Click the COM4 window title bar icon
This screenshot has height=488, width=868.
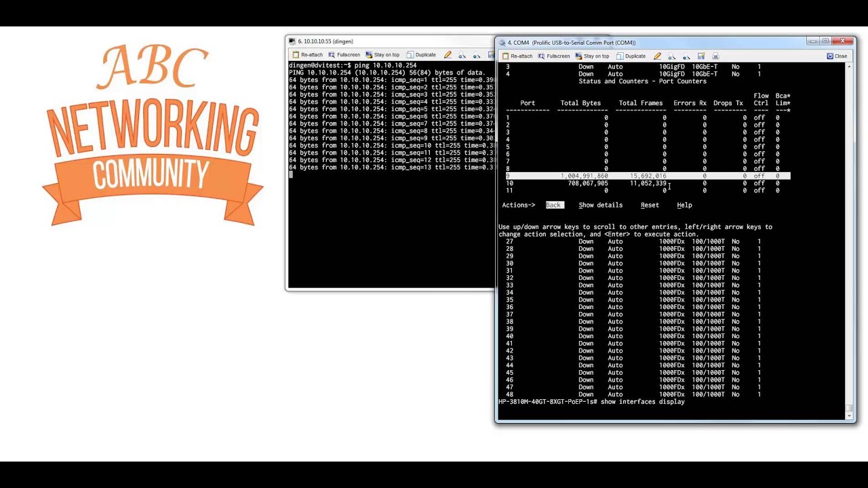(x=502, y=43)
